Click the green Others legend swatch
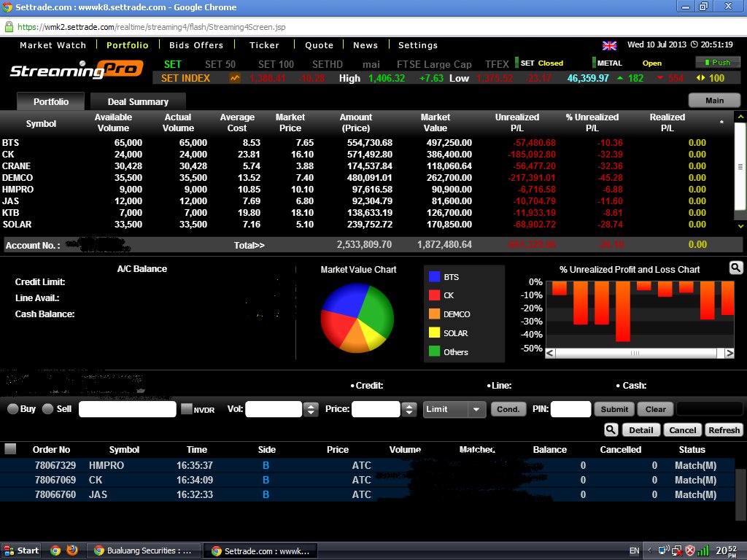This screenshot has width=747, height=560. (434, 351)
